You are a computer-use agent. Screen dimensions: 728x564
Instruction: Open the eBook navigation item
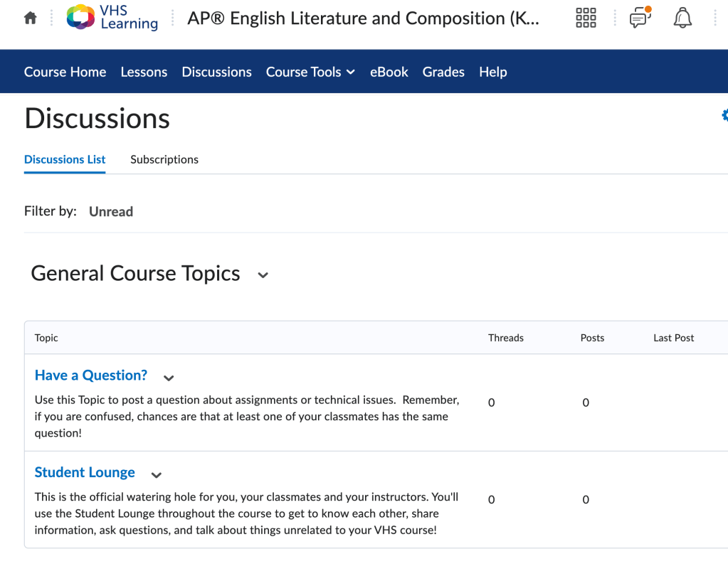(x=389, y=72)
